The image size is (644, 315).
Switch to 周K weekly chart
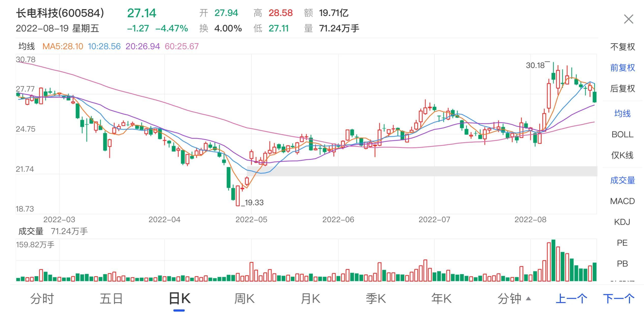click(x=244, y=299)
